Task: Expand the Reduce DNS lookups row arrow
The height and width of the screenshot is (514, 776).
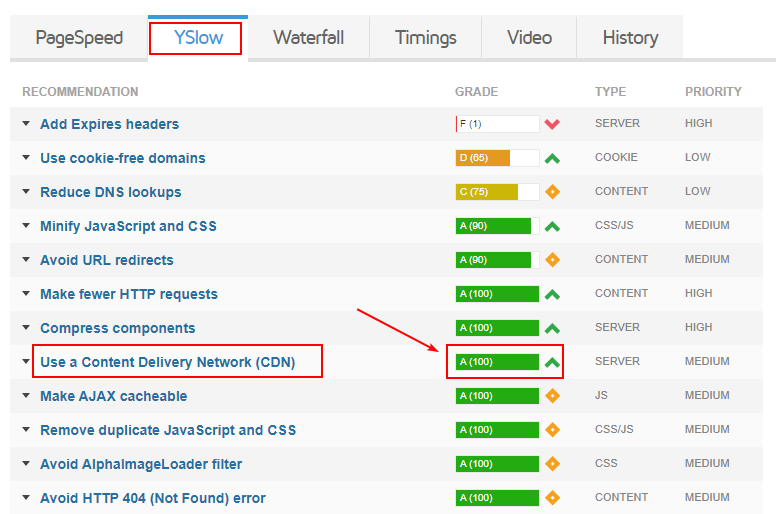Action: pos(26,192)
